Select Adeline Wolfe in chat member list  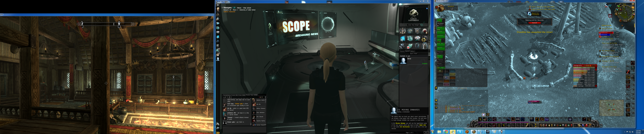(259, 100)
